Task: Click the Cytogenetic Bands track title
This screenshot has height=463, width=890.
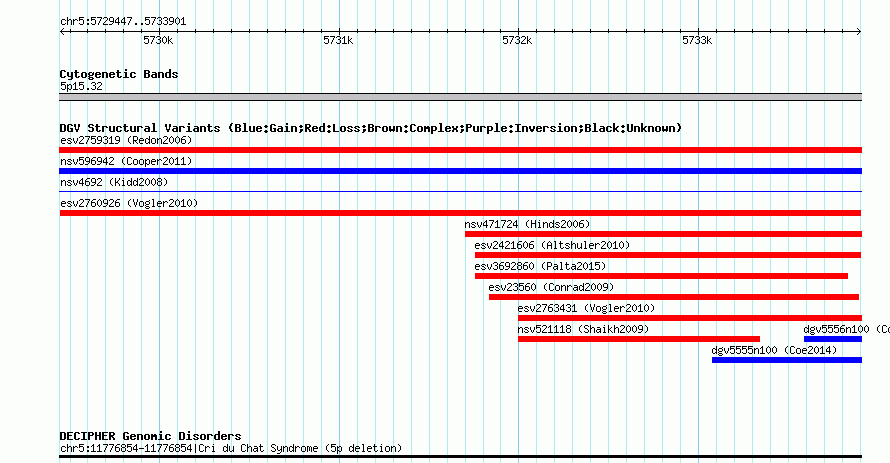Action: click(119, 74)
